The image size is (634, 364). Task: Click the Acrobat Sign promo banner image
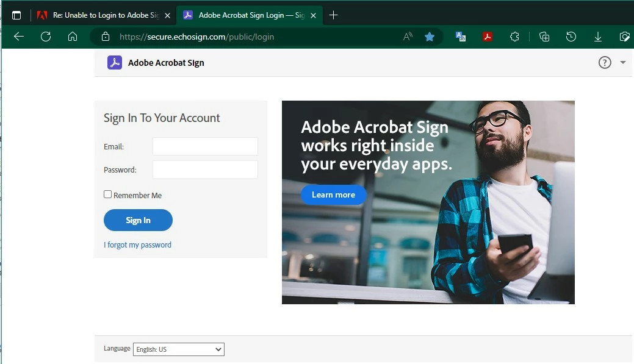[x=428, y=202]
